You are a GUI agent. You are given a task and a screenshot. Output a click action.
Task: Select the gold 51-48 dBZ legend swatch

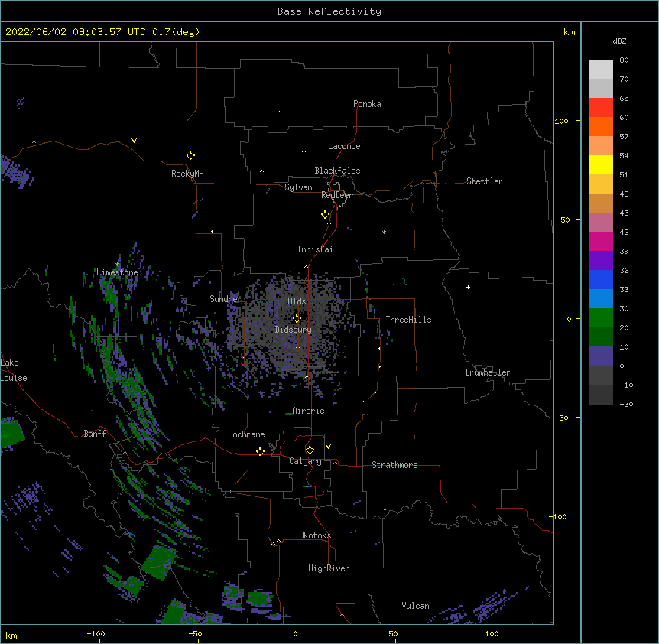[x=601, y=184]
